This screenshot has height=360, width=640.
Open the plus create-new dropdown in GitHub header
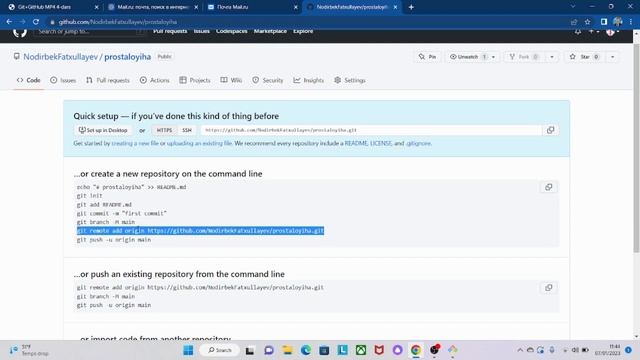point(593,31)
